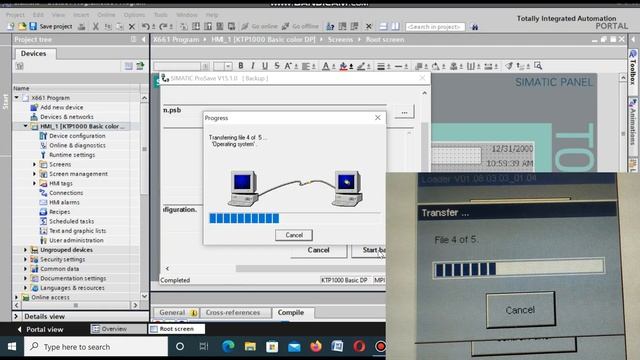
Task: Select Devices & networks item
Action: (x=67, y=117)
